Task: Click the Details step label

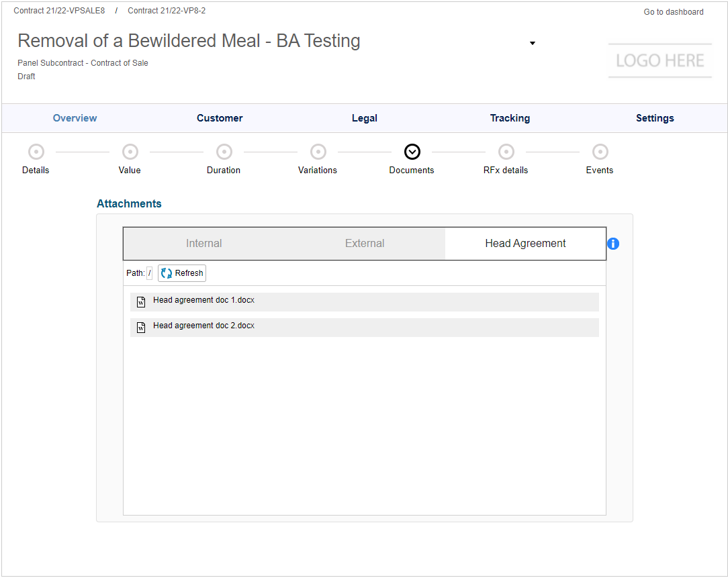Action: (x=36, y=170)
